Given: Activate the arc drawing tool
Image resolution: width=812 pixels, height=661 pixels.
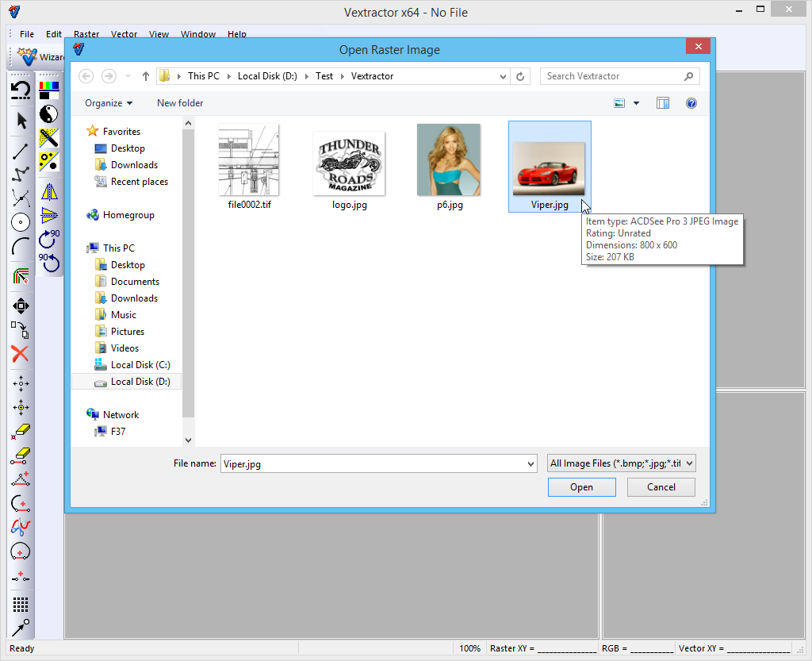Looking at the screenshot, I should click(21, 247).
